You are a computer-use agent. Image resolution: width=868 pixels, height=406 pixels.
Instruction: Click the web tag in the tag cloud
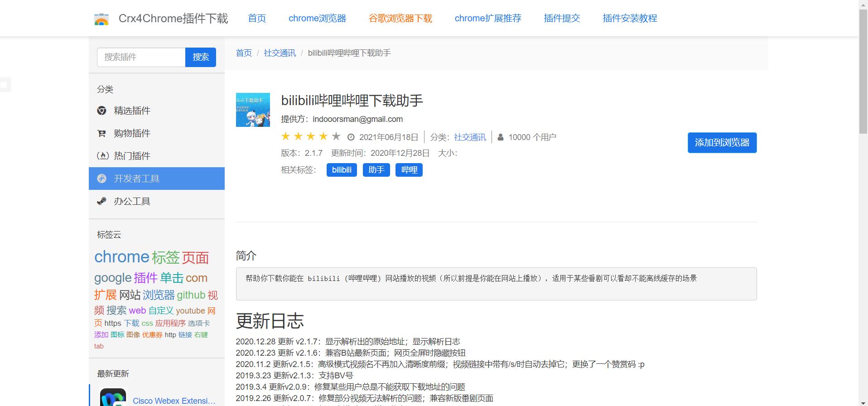(x=137, y=310)
